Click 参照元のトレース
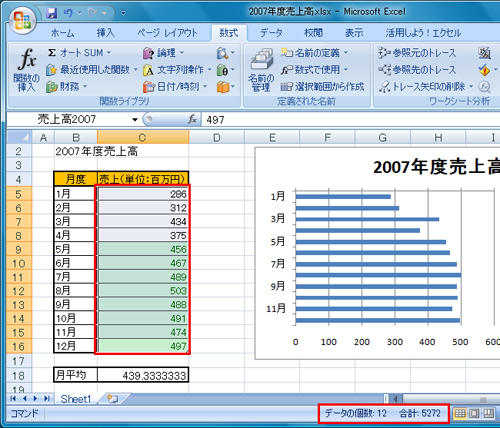500x428 pixels. pos(417,53)
